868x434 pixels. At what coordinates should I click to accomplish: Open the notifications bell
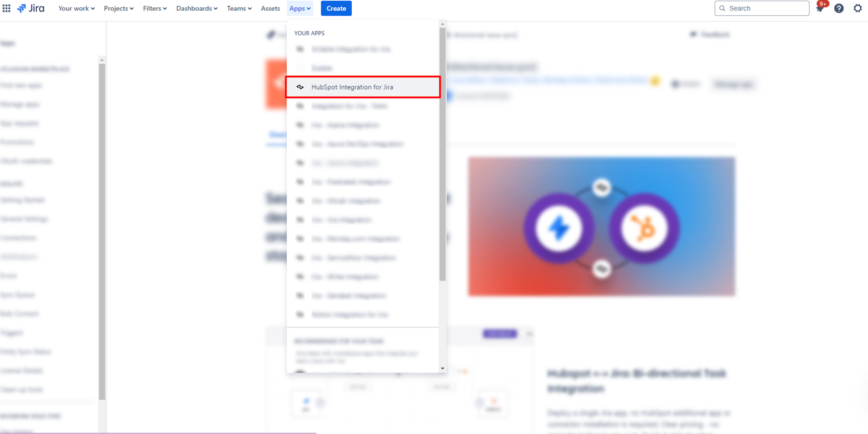820,8
